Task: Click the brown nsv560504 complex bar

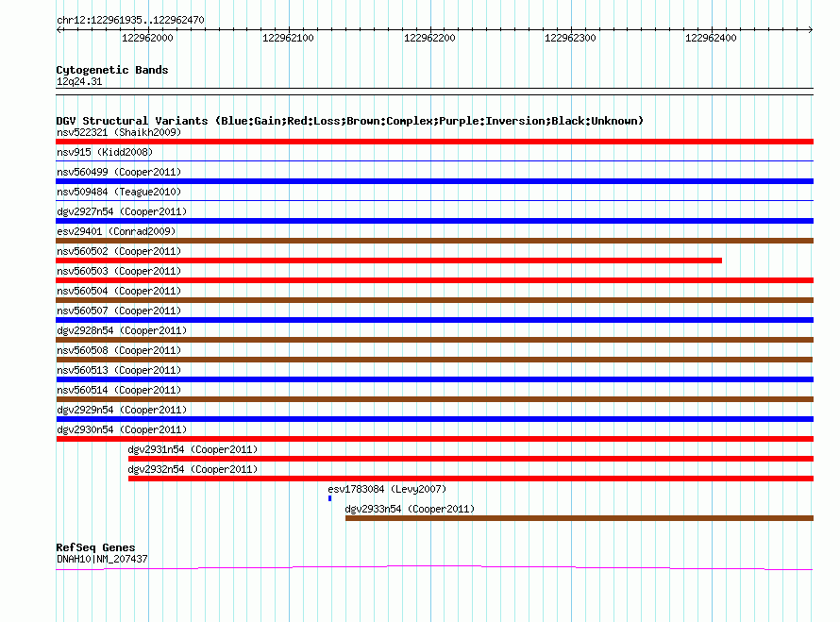Action: click(x=434, y=300)
